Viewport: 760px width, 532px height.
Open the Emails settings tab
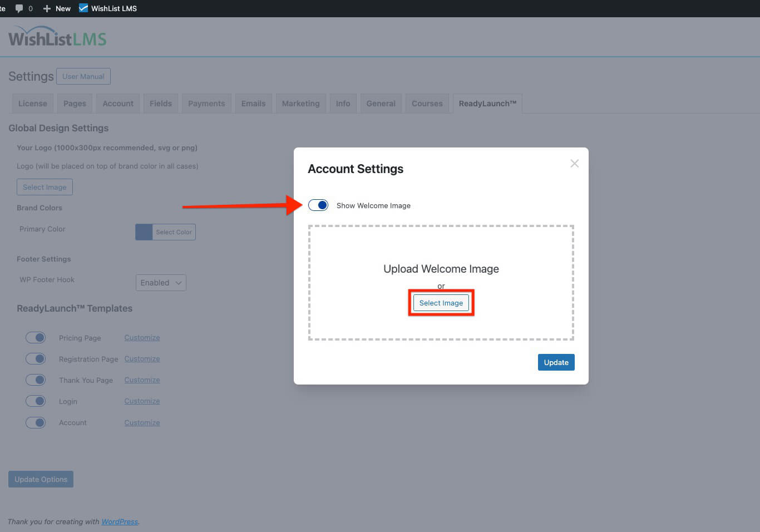point(253,103)
